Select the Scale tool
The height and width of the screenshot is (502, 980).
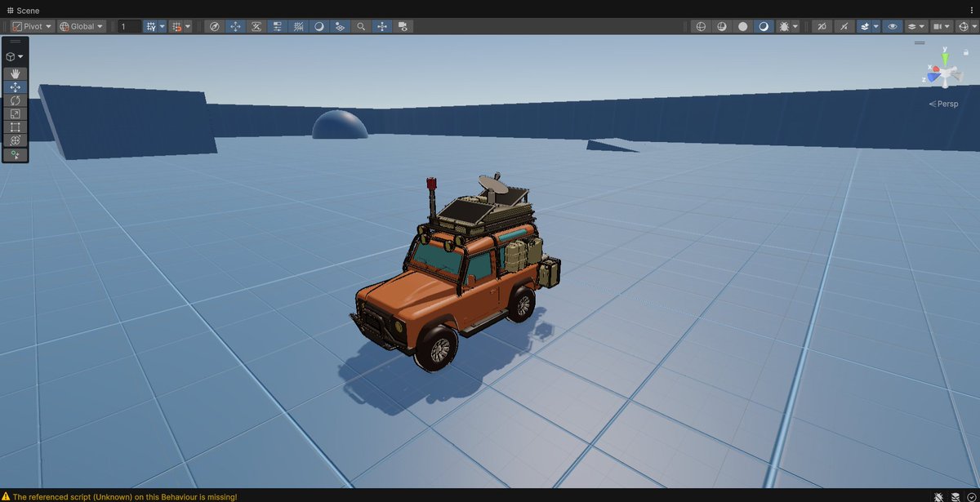coord(16,113)
